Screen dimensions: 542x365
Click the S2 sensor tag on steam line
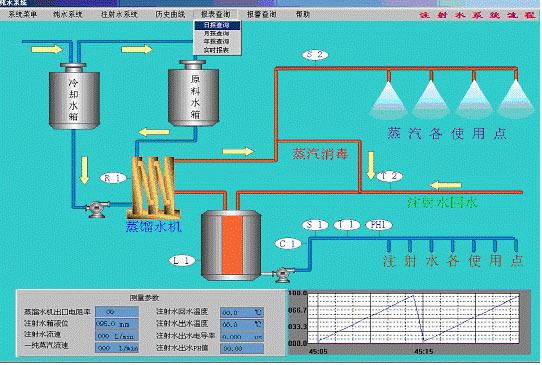point(315,55)
